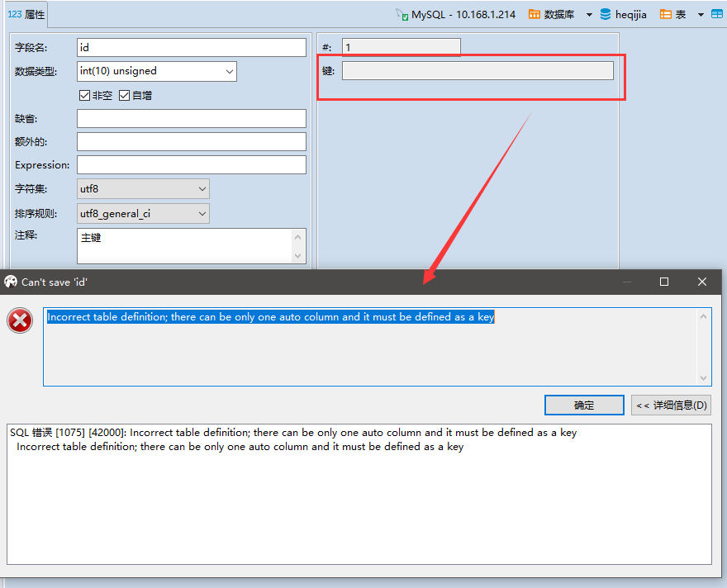Collapse details with the 详细信息(D) button
This screenshot has width=727, height=588.
tap(671, 405)
